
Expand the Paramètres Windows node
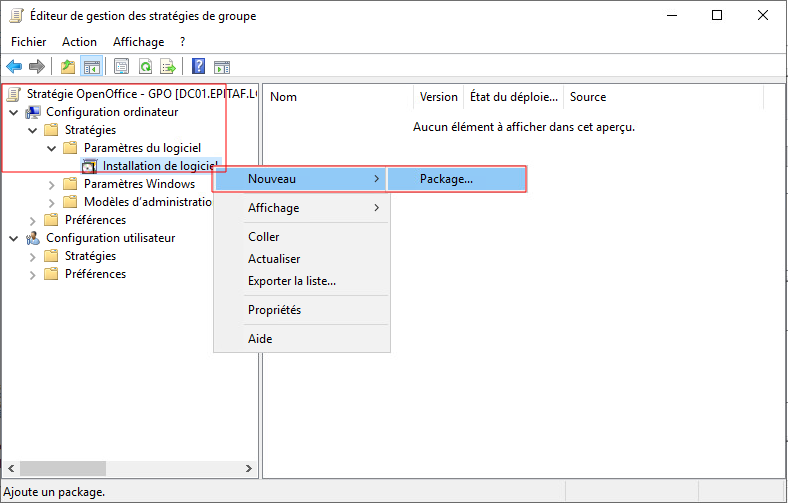[x=51, y=184]
